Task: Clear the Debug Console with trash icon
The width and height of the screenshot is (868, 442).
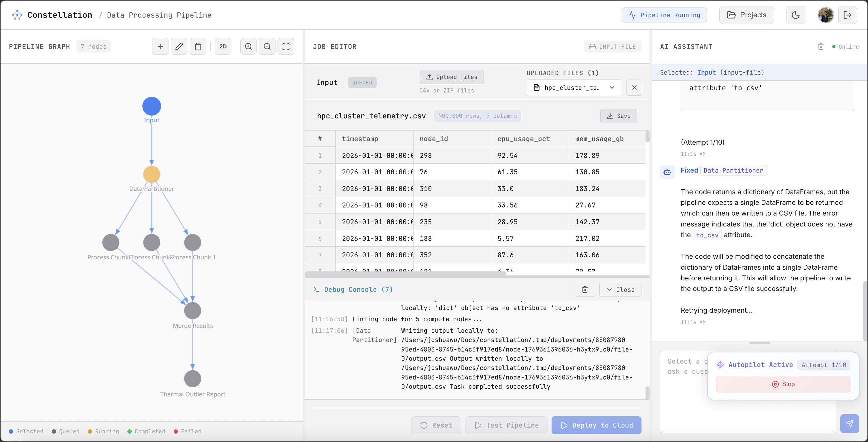Action: [585, 289]
